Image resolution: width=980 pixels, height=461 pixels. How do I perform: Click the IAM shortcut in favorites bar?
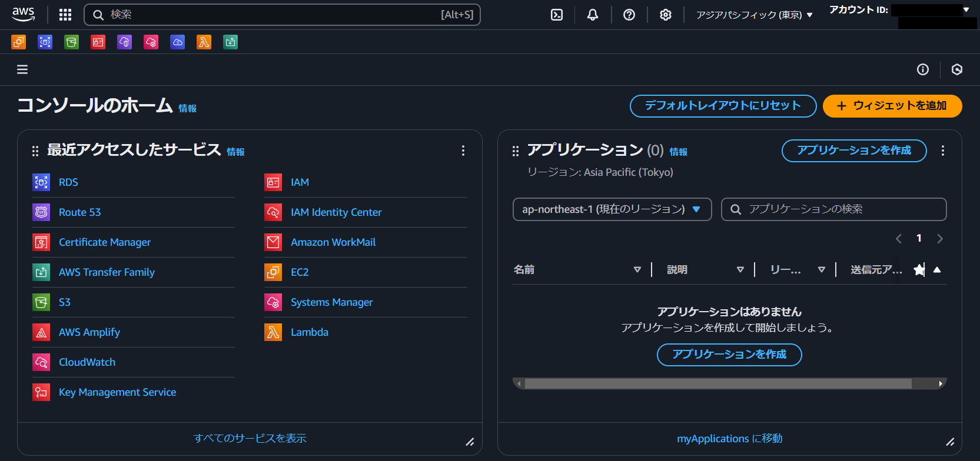(98, 42)
